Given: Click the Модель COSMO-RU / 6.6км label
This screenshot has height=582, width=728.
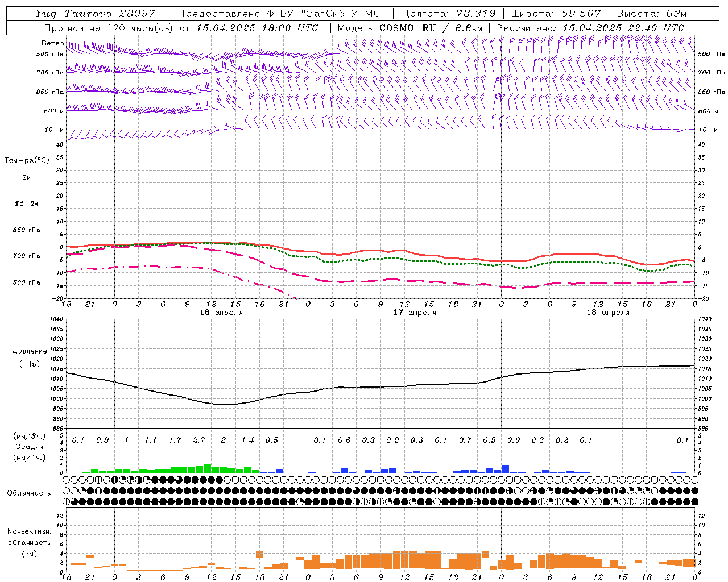Looking at the screenshot, I should 409,28.
